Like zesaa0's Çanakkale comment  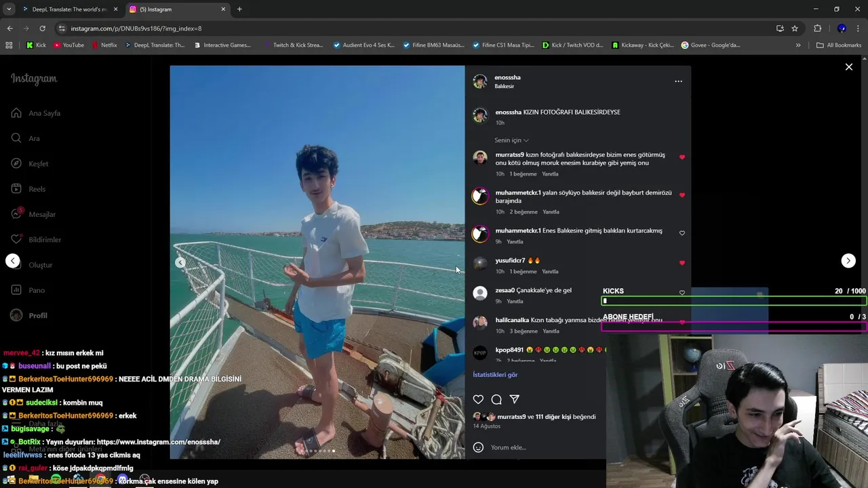682,293
